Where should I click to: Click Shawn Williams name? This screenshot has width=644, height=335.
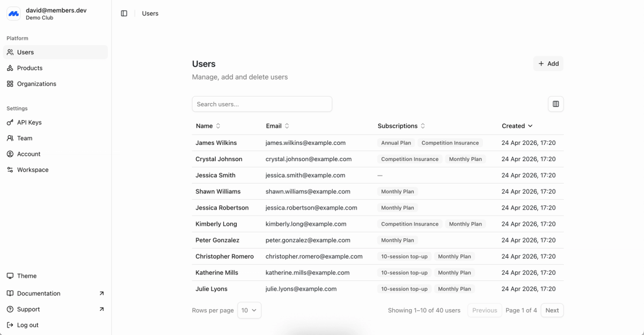(218, 192)
